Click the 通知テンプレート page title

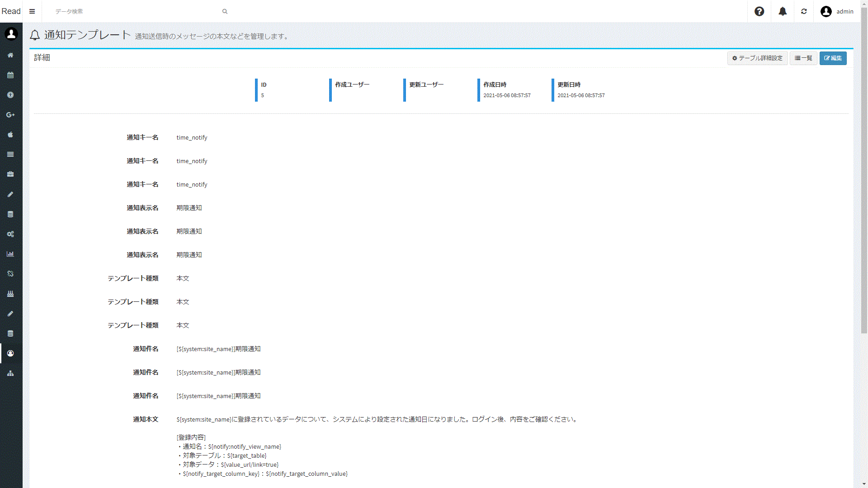[x=87, y=35]
